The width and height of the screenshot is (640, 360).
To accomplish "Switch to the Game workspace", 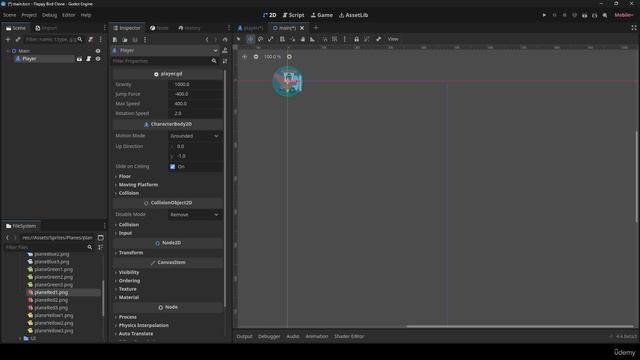I will pyautogui.click(x=322, y=15).
